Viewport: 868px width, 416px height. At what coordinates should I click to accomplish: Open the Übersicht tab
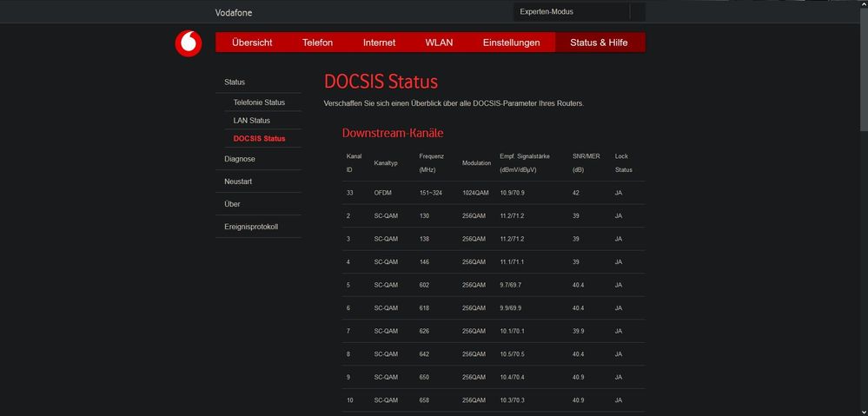coord(252,43)
